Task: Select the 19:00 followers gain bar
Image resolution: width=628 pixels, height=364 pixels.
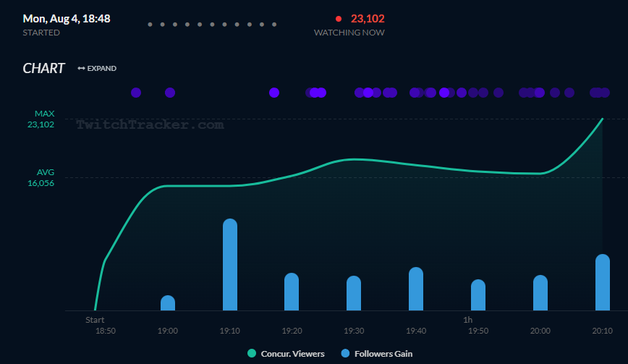Action: [x=168, y=302]
